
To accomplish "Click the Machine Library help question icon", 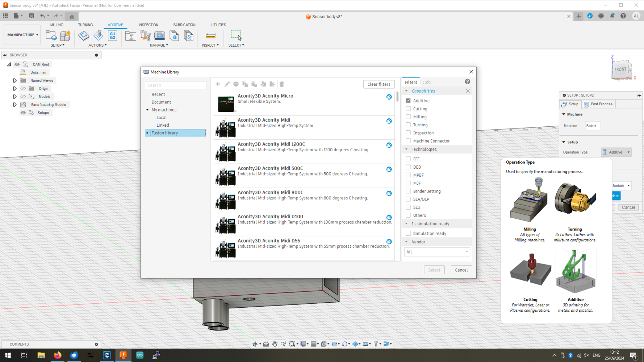I will tap(468, 82).
